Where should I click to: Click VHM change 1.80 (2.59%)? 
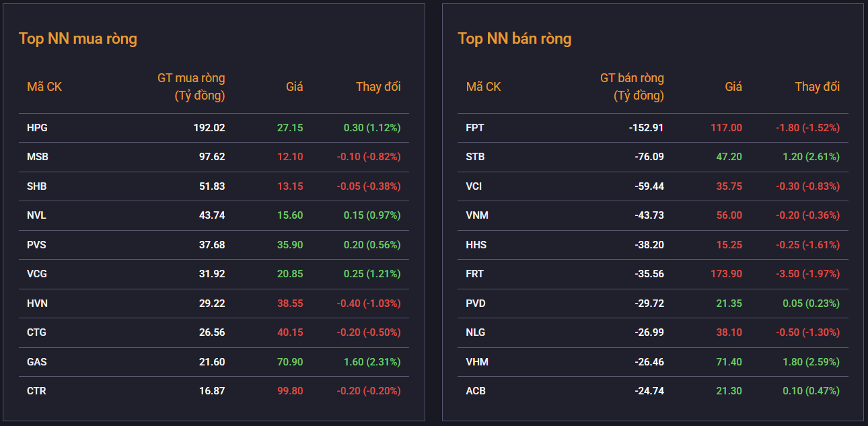pos(811,362)
